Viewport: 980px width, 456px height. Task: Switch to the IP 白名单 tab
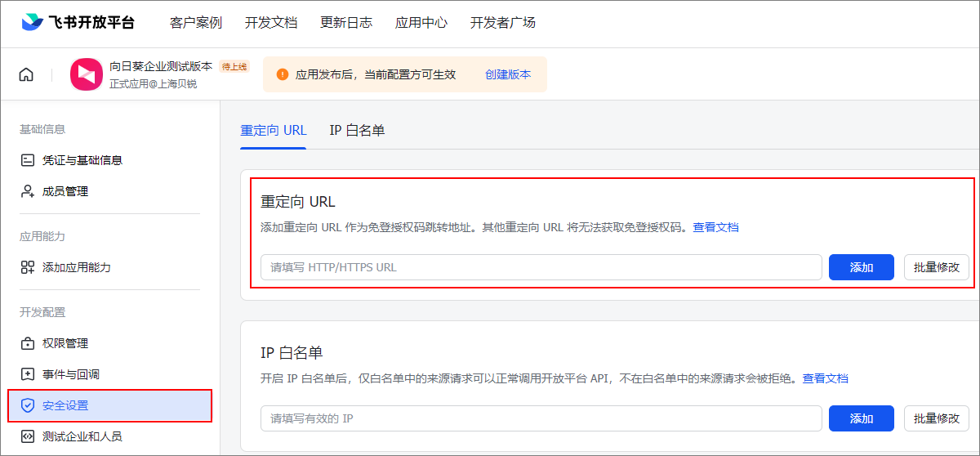pyautogui.click(x=357, y=131)
